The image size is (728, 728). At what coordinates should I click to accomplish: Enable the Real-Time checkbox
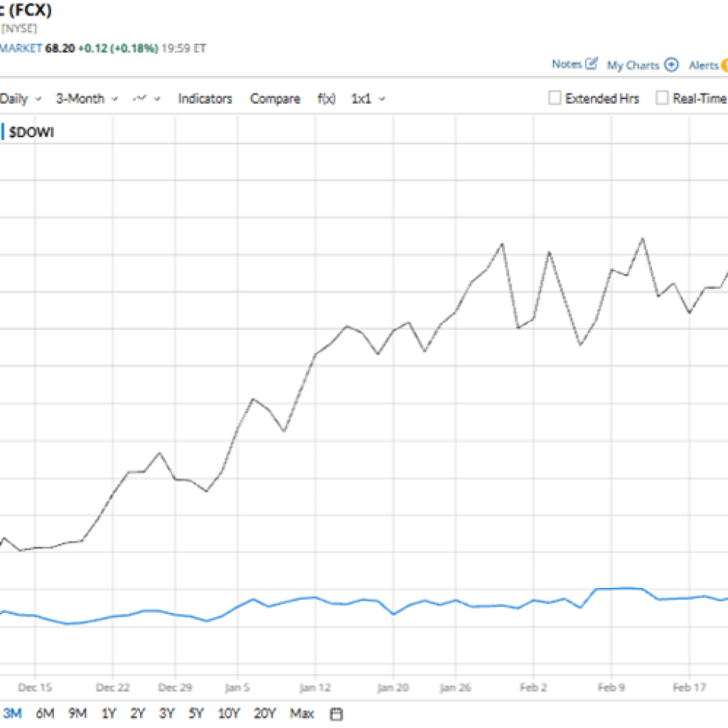[x=662, y=98]
